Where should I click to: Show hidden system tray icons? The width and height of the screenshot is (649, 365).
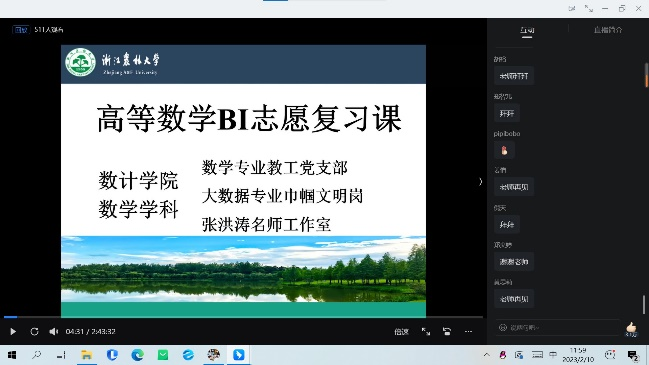[487, 355]
